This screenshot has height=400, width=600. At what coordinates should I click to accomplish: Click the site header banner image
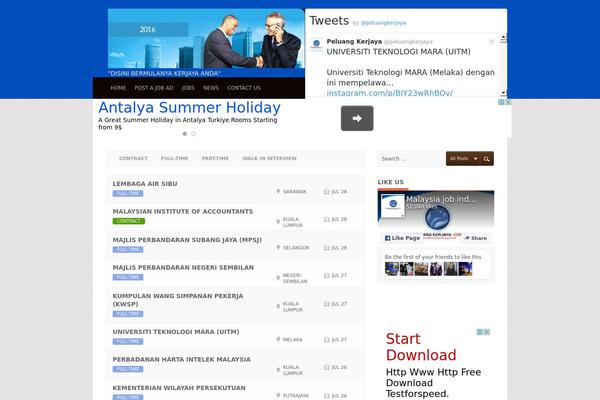(x=206, y=39)
